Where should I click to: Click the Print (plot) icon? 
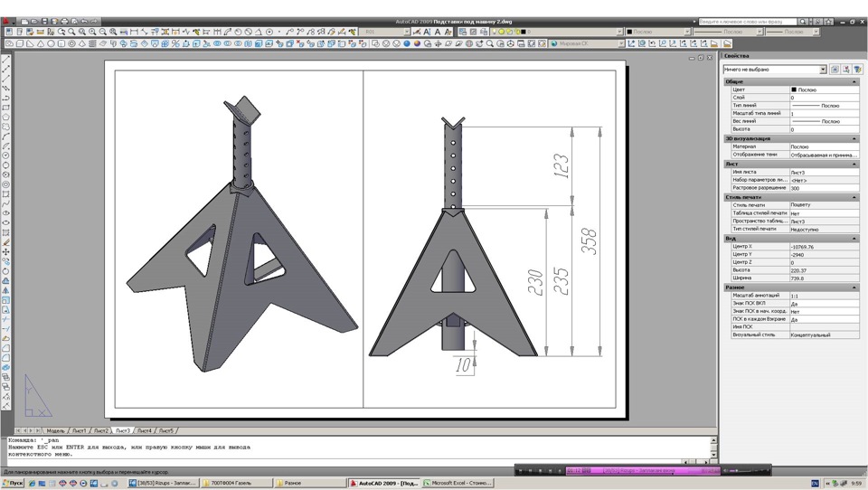click(65, 22)
